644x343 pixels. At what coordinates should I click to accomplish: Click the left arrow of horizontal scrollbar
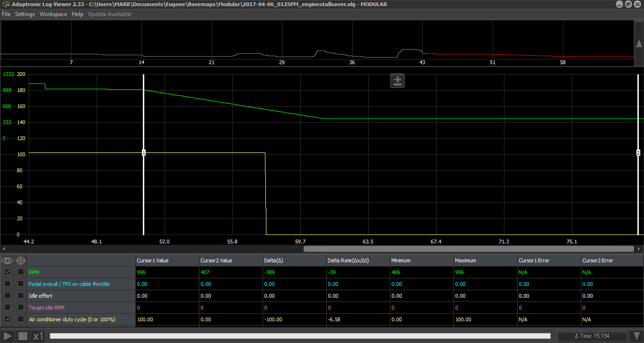tap(3, 249)
